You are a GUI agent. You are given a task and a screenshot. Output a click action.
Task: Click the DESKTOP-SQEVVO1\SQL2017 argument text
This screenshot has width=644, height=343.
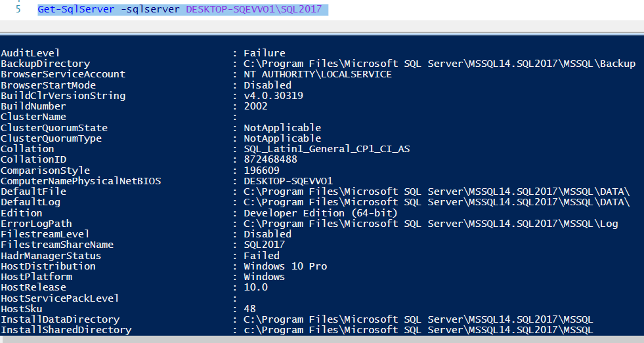(254, 9)
